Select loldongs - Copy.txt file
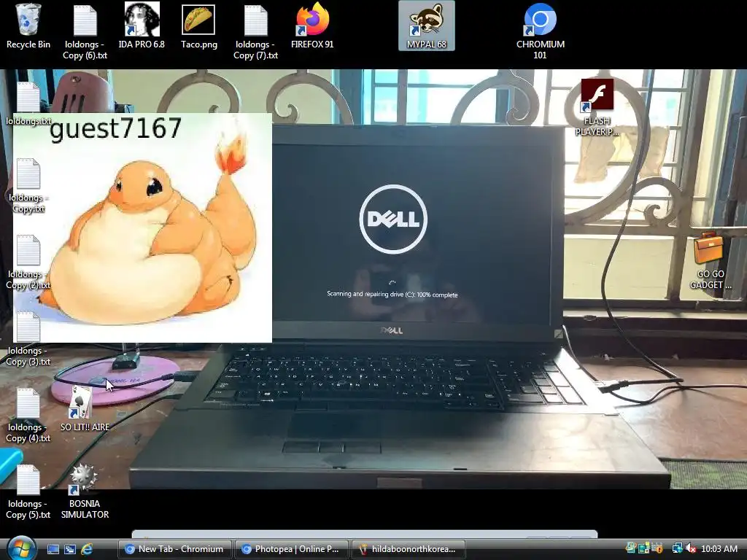The image size is (747, 560). 28,186
